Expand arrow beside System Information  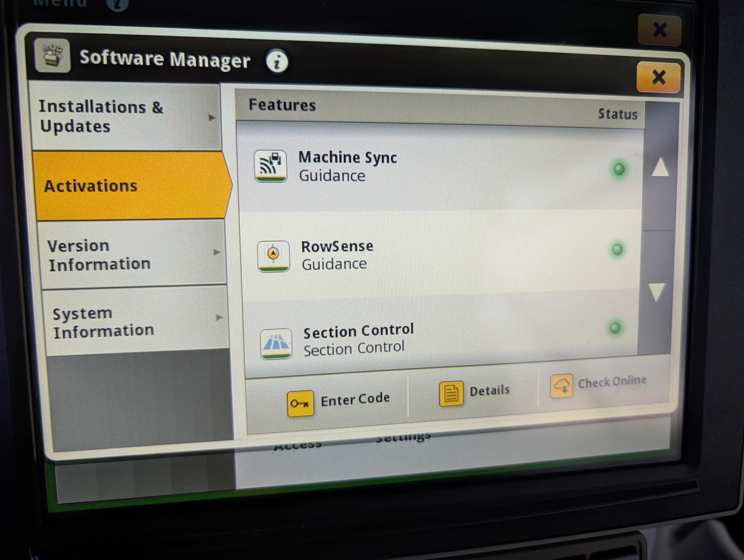(219, 317)
